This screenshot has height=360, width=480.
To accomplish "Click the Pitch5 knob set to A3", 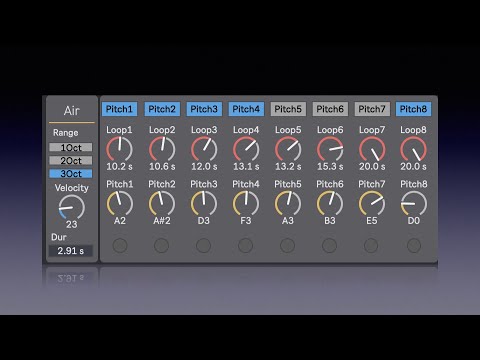I will 288,204.
